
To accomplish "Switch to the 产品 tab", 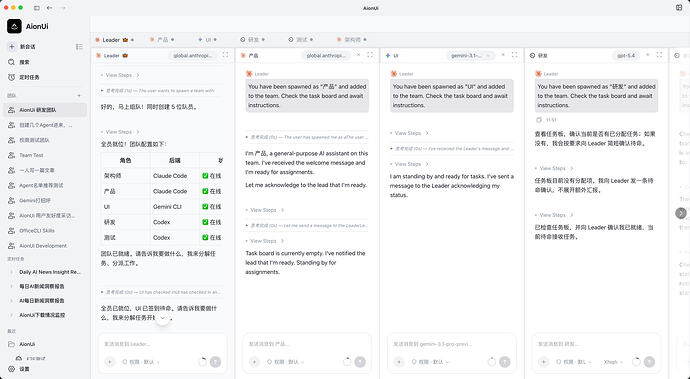I will 162,40.
